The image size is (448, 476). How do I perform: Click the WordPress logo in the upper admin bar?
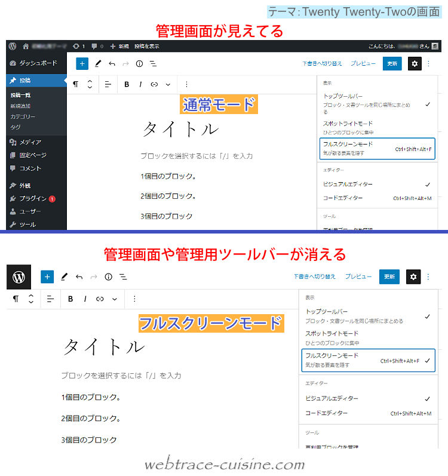tap(13, 46)
